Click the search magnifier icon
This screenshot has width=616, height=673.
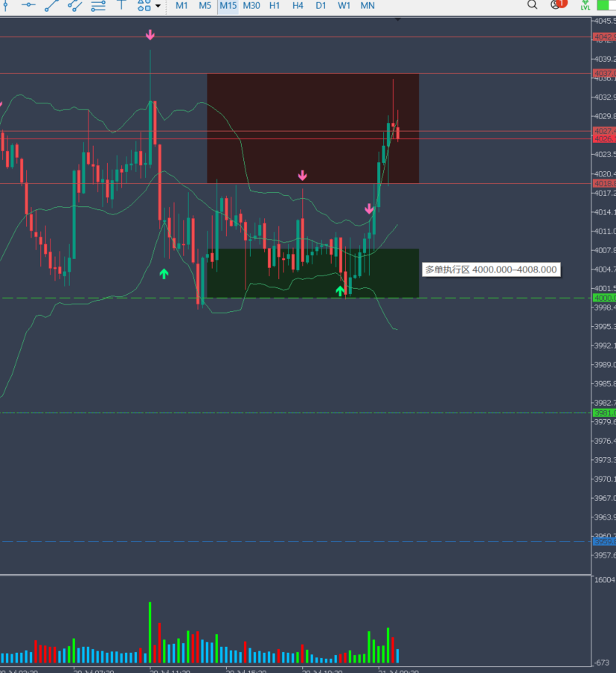(x=532, y=4)
